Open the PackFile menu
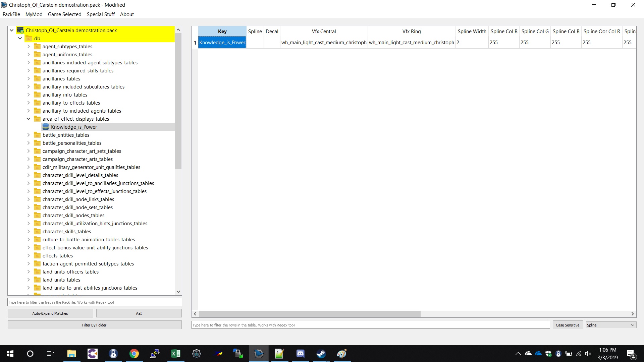Screen dimensions: 644x362 click(11, 14)
